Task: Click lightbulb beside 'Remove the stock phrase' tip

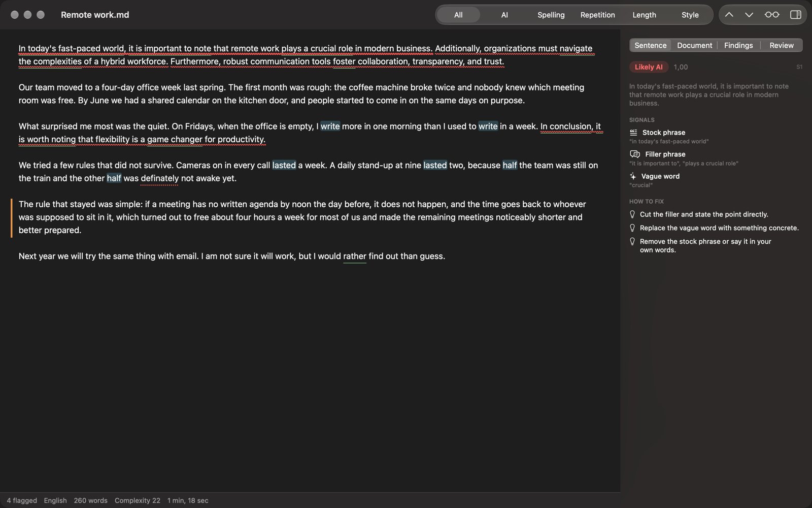Action: click(x=632, y=242)
